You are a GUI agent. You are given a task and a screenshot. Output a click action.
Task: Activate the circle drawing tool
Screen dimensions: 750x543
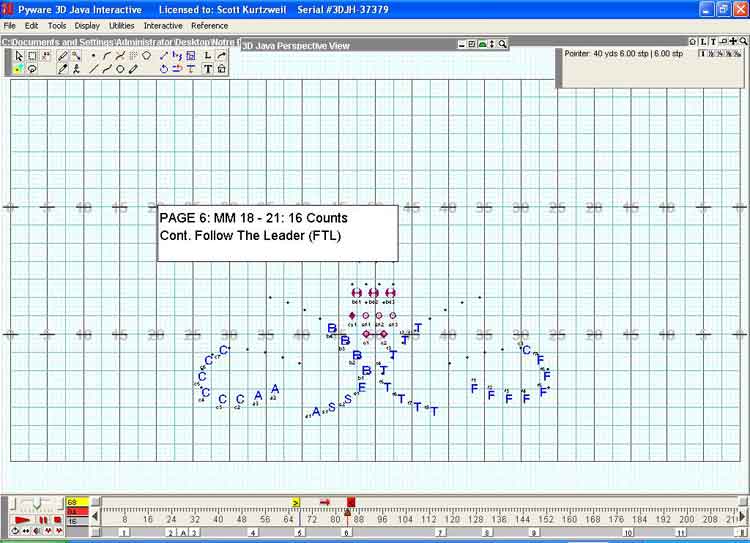pos(120,69)
